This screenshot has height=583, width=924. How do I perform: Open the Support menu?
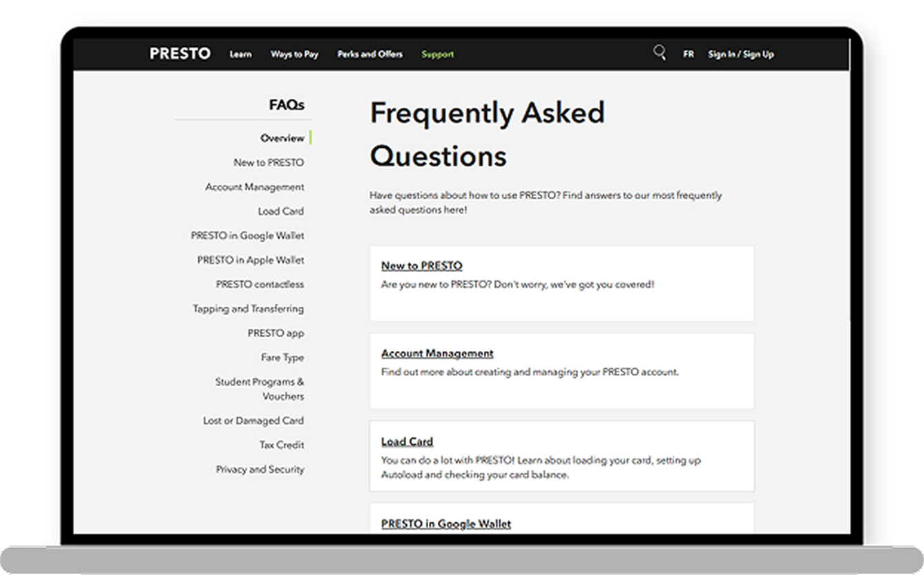(438, 54)
